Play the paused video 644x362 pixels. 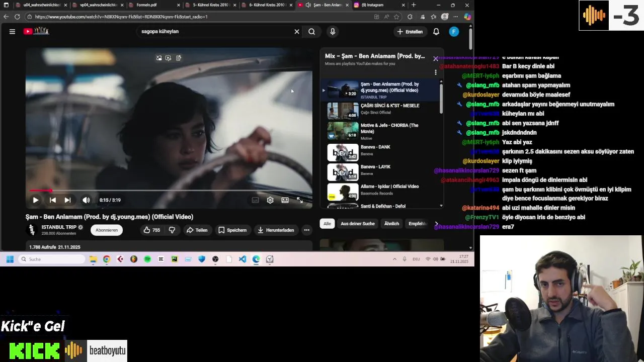tap(36, 200)
